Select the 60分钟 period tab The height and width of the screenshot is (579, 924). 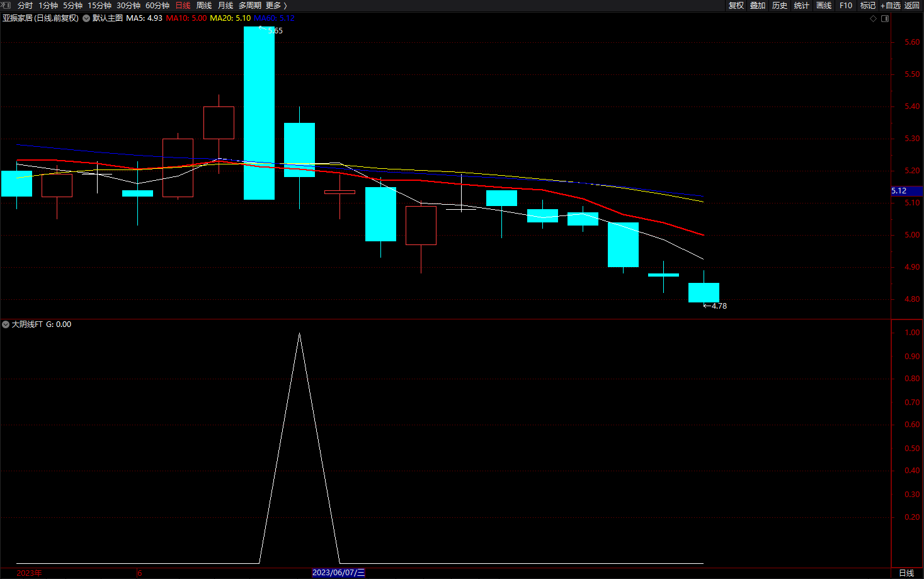pyautogui.click(x=157, y=6)
